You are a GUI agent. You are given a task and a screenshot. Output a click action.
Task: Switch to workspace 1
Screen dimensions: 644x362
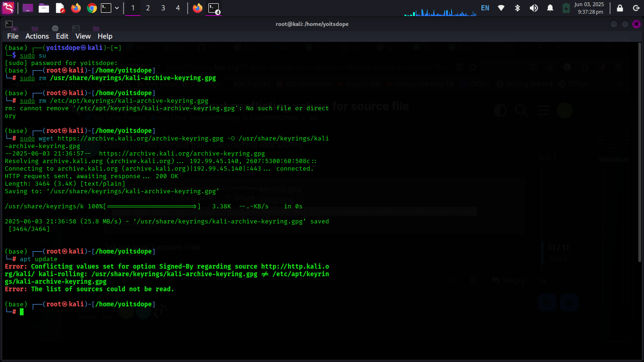click(133, 8)
